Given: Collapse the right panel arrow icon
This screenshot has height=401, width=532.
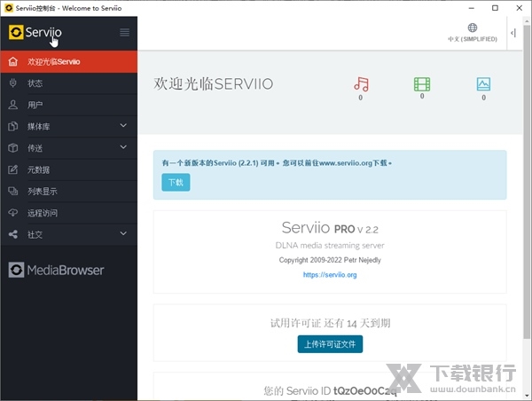Looking at the screenshot, I should point(513,33).
